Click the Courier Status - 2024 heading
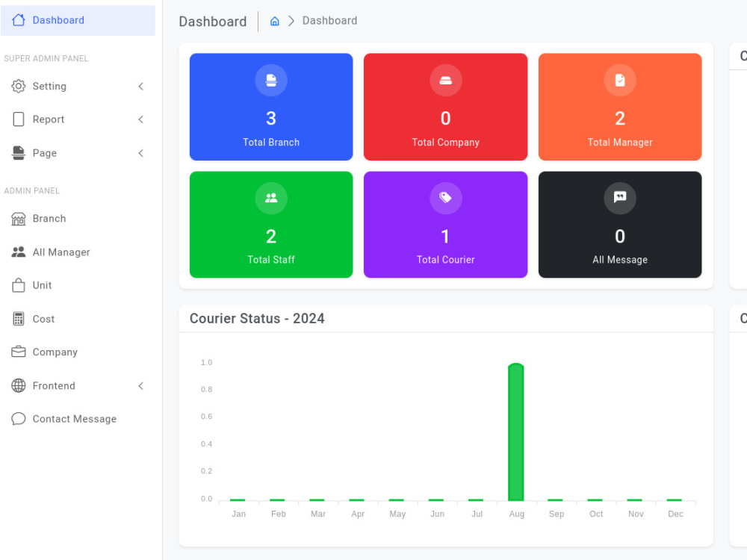The width and height of the screenshot is (747, 560). pyautogui.click(x=257, y=318)
